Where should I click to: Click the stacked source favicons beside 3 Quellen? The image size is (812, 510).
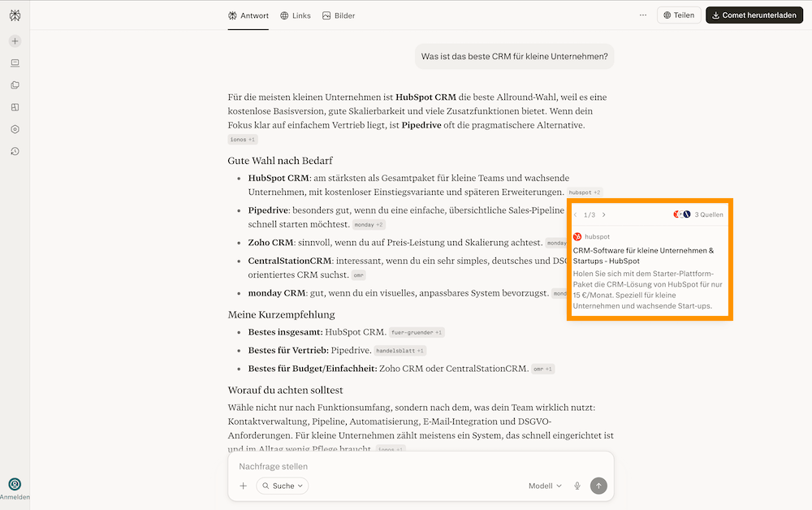(681, 214)
